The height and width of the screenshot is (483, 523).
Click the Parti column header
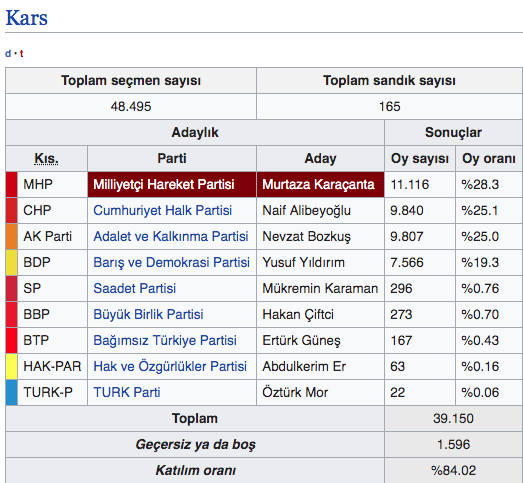coord(172,158)
